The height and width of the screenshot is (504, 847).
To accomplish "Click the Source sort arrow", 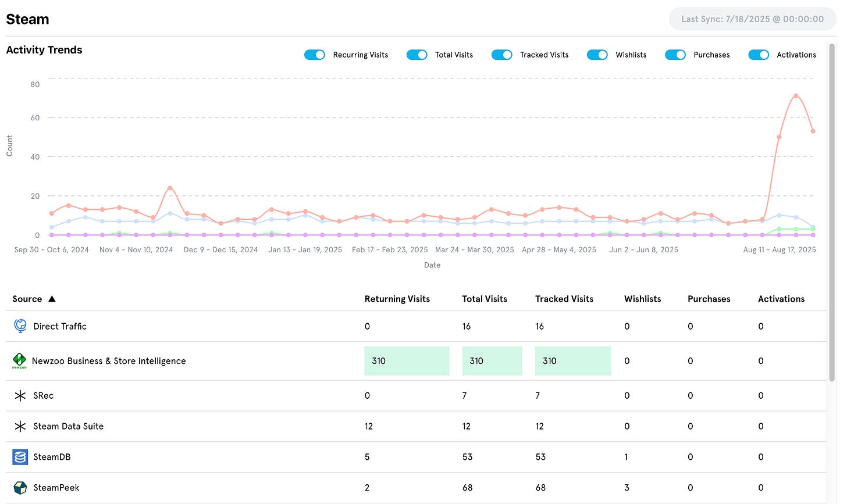I will click(x=52, y=299).
